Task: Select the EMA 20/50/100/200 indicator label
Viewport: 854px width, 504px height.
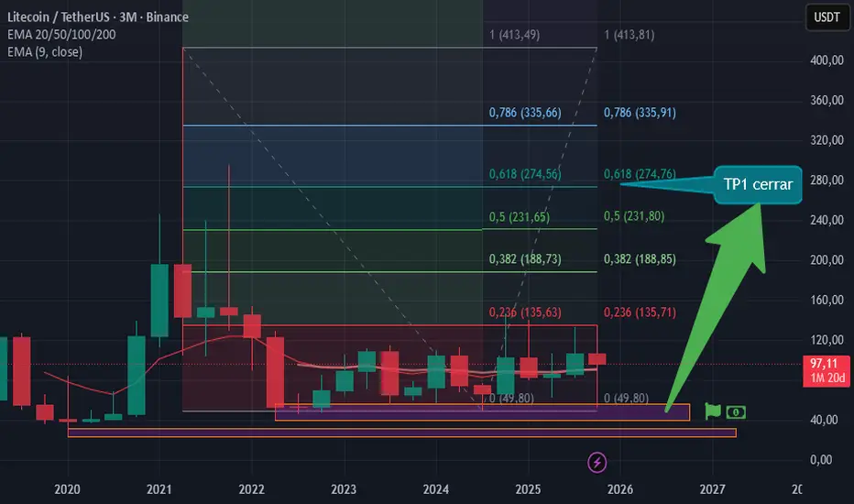Action: (x=61, y=34)
